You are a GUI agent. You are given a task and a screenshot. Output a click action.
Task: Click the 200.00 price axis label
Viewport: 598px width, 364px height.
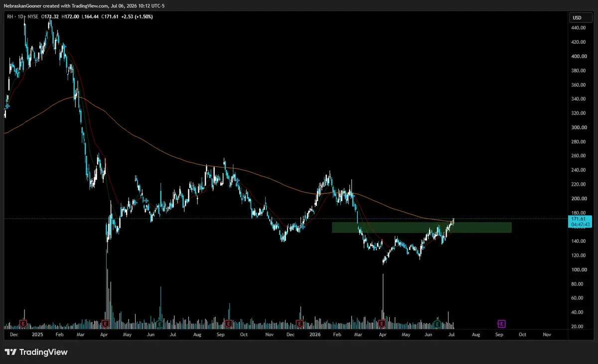[579, 199]
